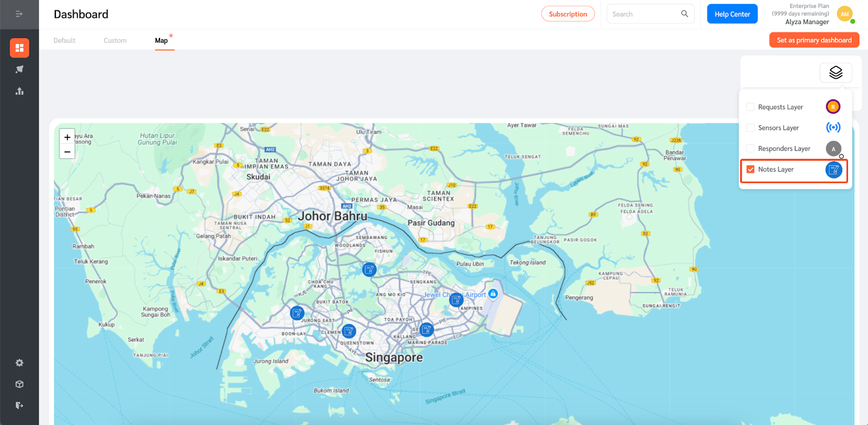Click the Dashboard page title
The image size is (868, 425).
81,14
